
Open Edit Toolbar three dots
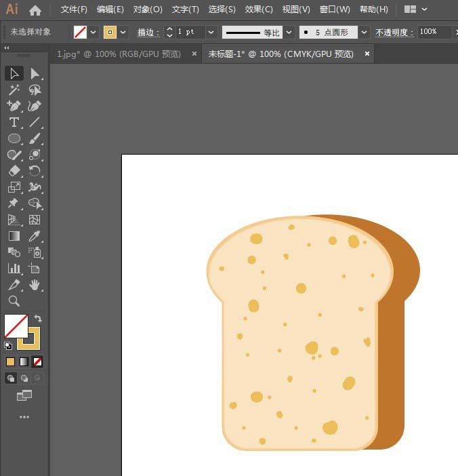click(x=24, y=417)
